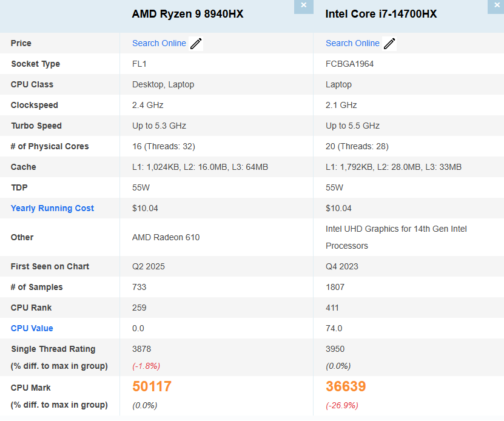Click '20 (Threads: 28)' cores value
This screenshot has width=504, height=421.
tap(357, 146)
